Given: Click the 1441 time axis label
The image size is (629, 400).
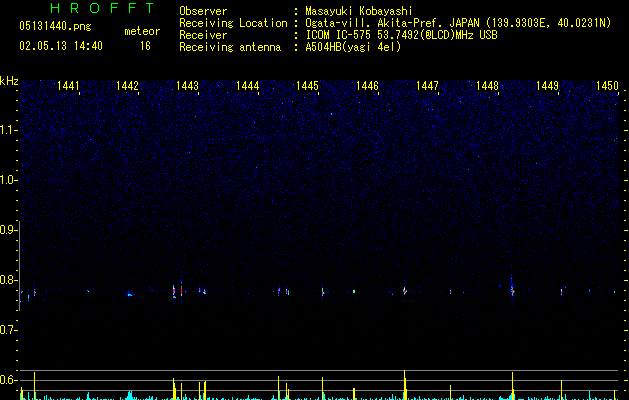Looking at the screenshot, I should [68, 86].
